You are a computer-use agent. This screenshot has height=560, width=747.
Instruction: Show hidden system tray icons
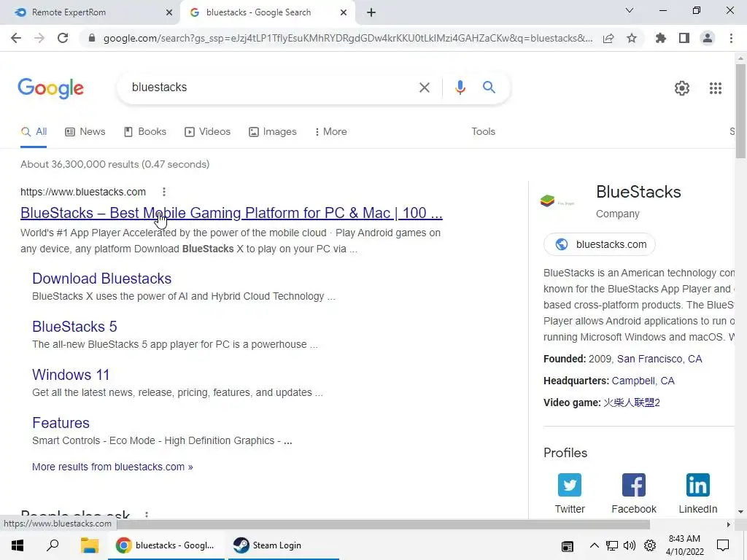pos(594,545)
